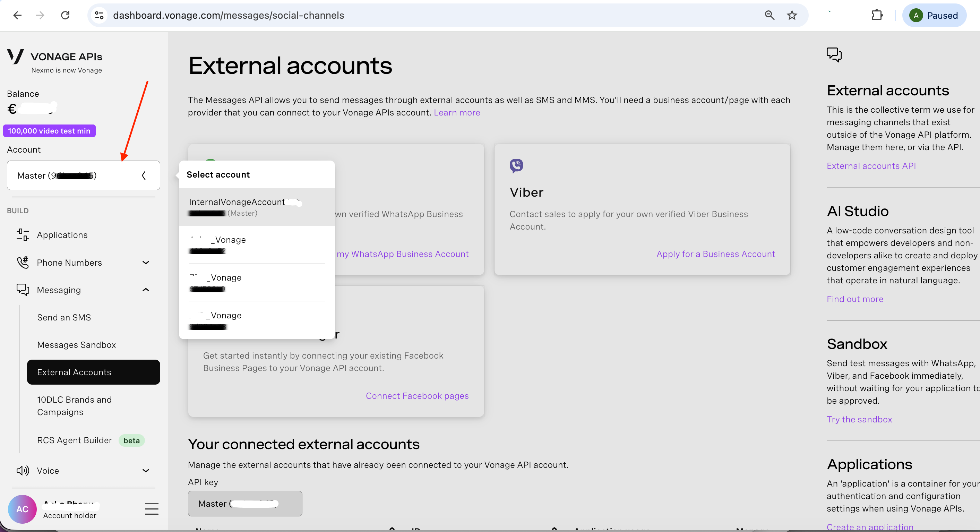The height and width of the screenshot is (532, 980).
Task: Click Try the sandbox link
Action: (x=859, y=419)
